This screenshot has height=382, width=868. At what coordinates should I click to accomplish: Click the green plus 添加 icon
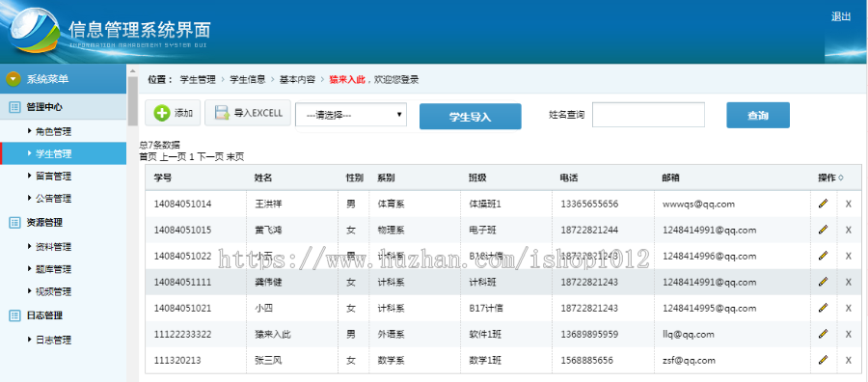coord(162,113)
